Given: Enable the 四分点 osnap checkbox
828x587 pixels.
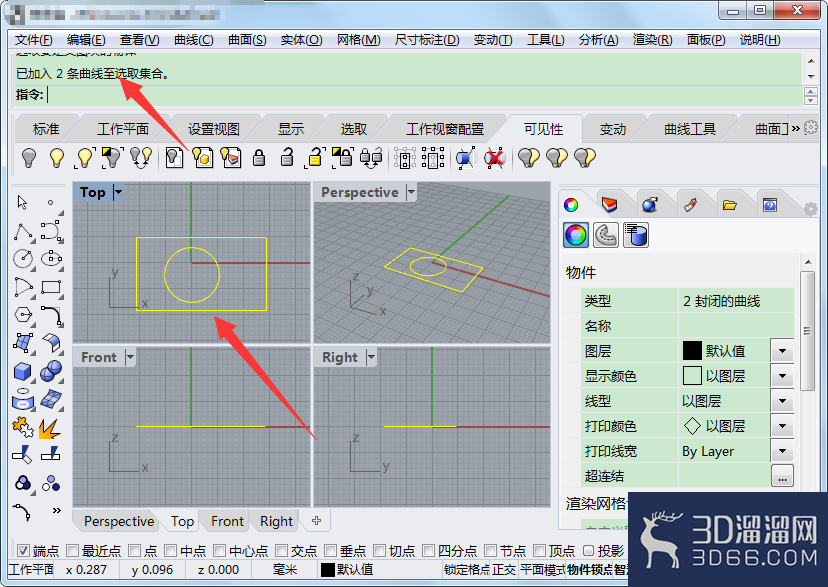Looking at the screenshot, I should (x=429, y=551).
